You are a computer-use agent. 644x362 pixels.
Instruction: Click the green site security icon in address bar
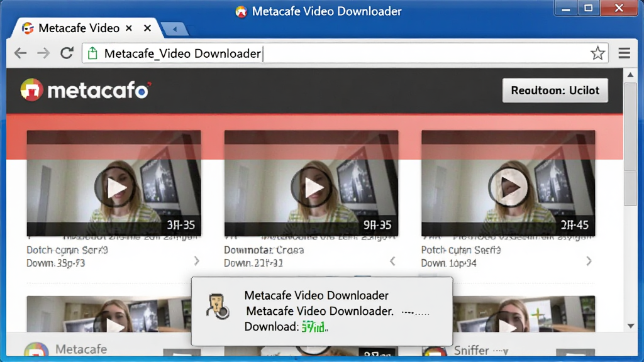93,53
